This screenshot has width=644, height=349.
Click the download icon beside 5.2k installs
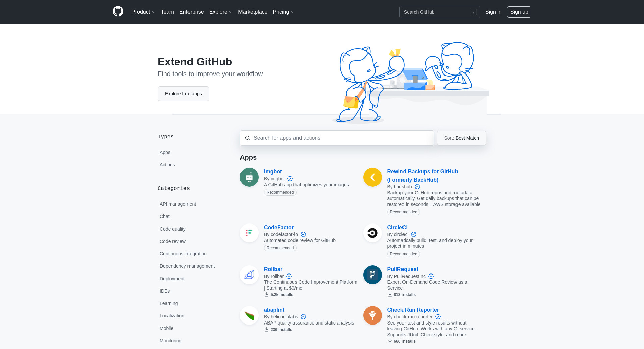pos(267,294)
